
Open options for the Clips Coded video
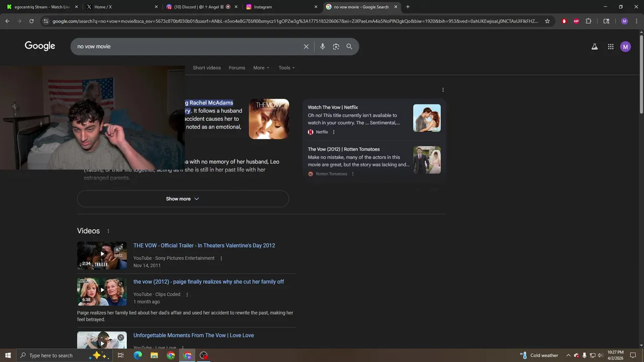(187, 295)
